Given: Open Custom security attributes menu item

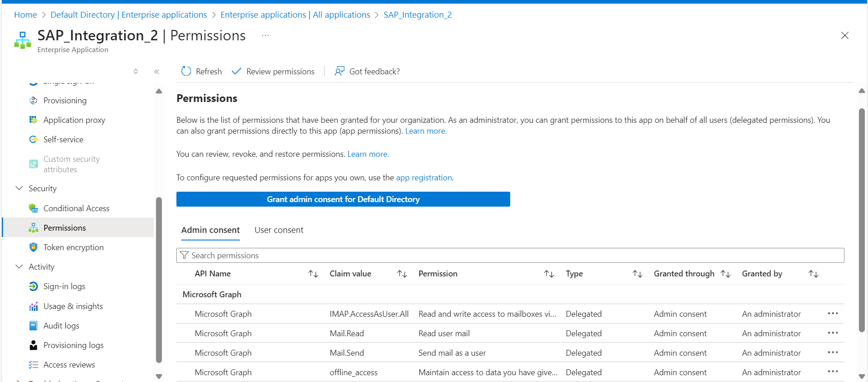Looking at the screenshot, I should (72, 164).
